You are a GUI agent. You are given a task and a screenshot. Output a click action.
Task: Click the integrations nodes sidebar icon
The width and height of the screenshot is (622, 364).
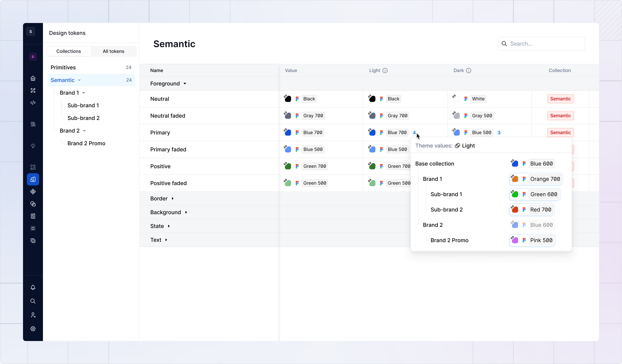(33, 90)
